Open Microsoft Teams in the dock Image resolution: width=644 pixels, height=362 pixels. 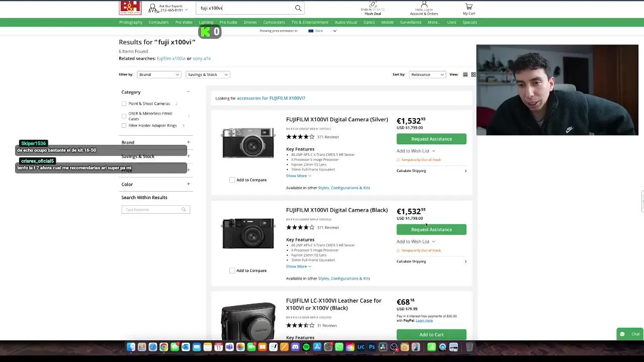(229, 347)
